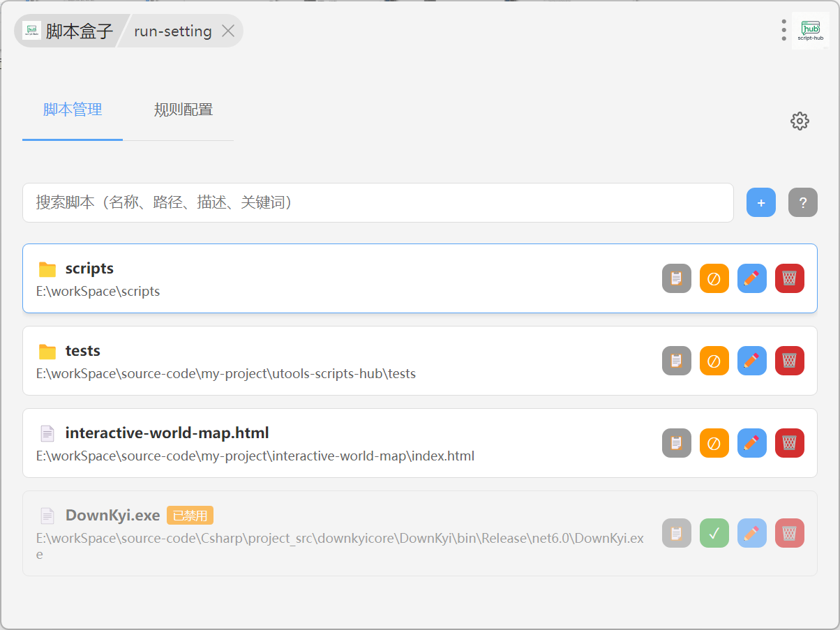The width and height of the screenshot is (840, 630).
Task: Edit the interactive-world-map.html entry
Action: [751, 443]
